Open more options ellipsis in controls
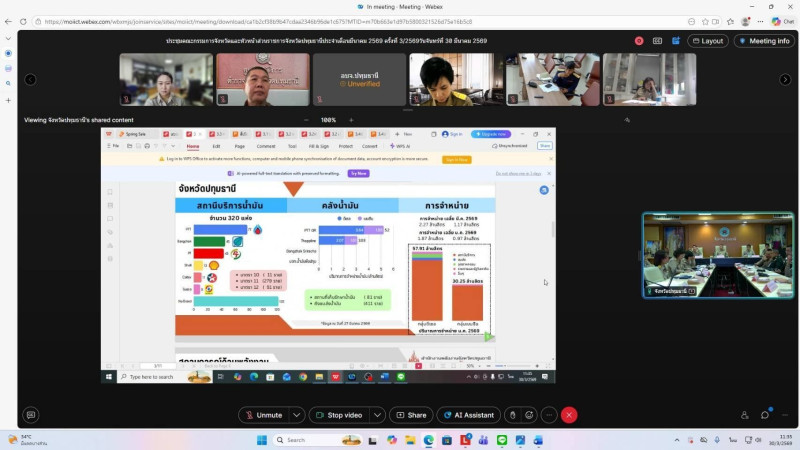Image resolution: width=800 pixels, height=450 pixels. 549,415
